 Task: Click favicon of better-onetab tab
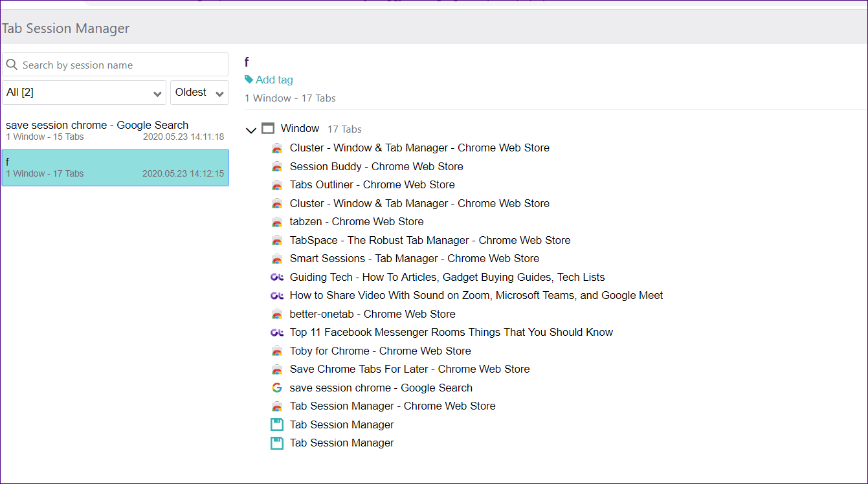point(277,314)
